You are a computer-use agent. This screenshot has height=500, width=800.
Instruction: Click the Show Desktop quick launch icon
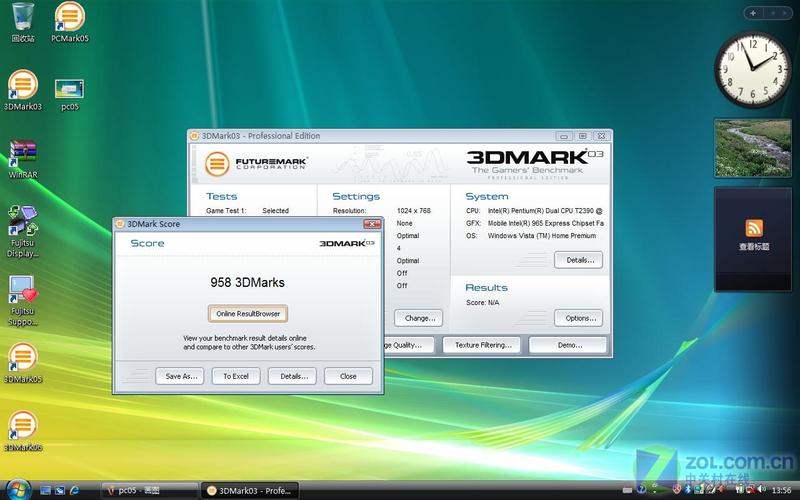pos(45,490)
